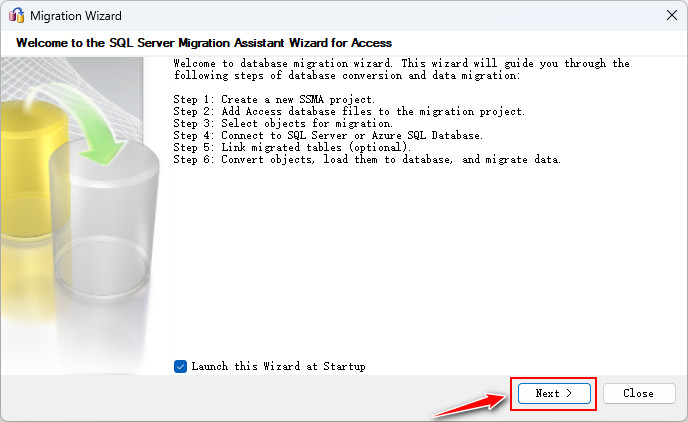This screenshot has width=688, height=422.
Task: Select the Step 5 Link migrated tables text
Action: coord(292,147)
